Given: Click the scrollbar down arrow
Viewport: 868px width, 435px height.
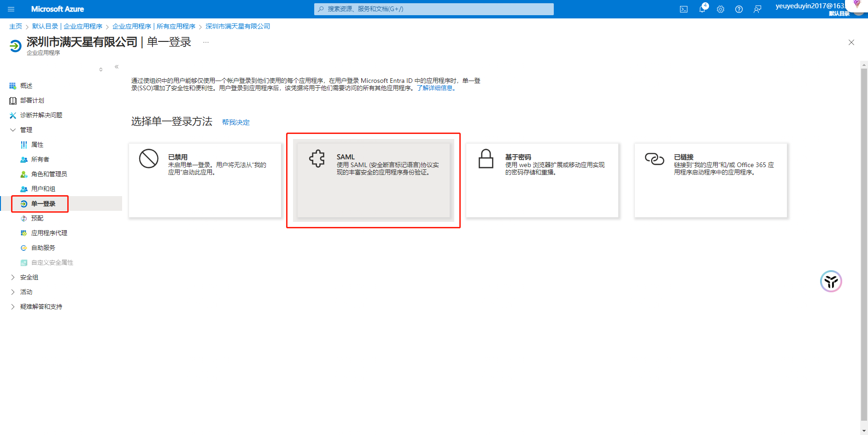Looking at the screenshot, I should pyautogui.click(x=864, y=431).
